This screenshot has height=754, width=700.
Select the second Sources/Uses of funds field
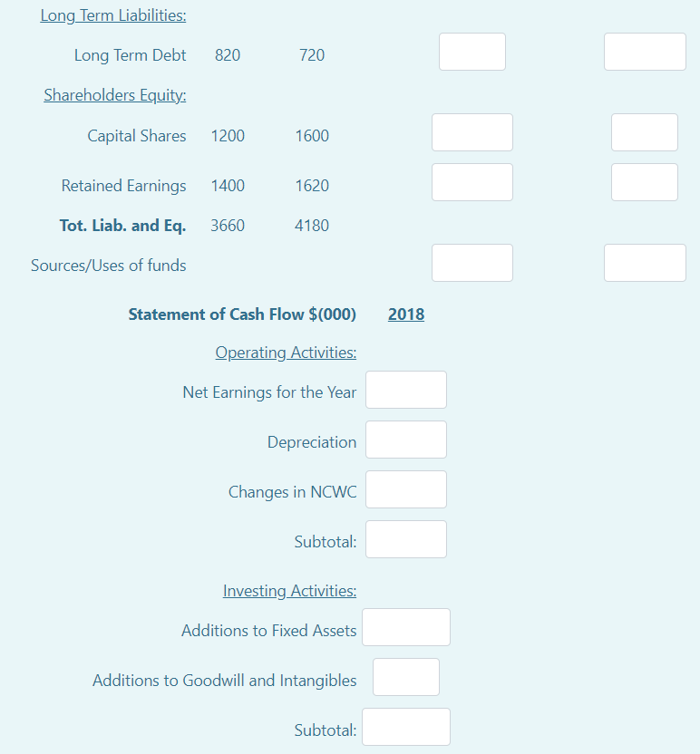[x=645, y=262]
